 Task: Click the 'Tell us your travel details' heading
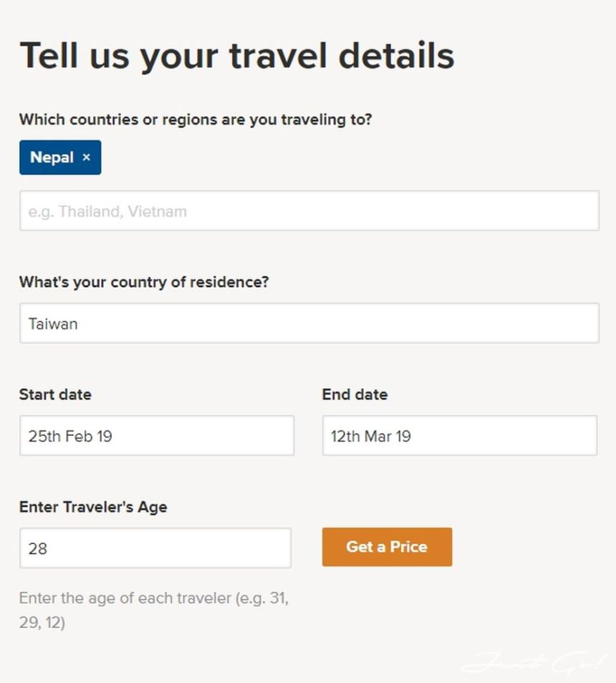[236, 56]
